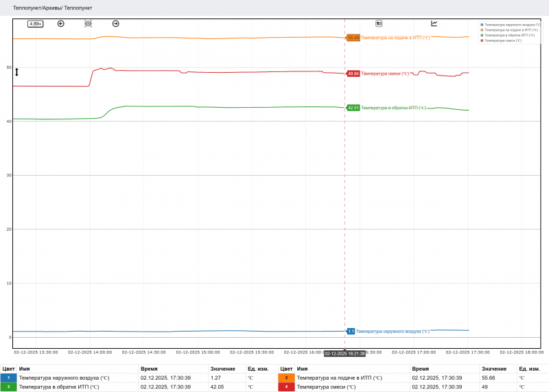Click blue color swatch numbered 1
549x392 pixels.
click(9, 378)
